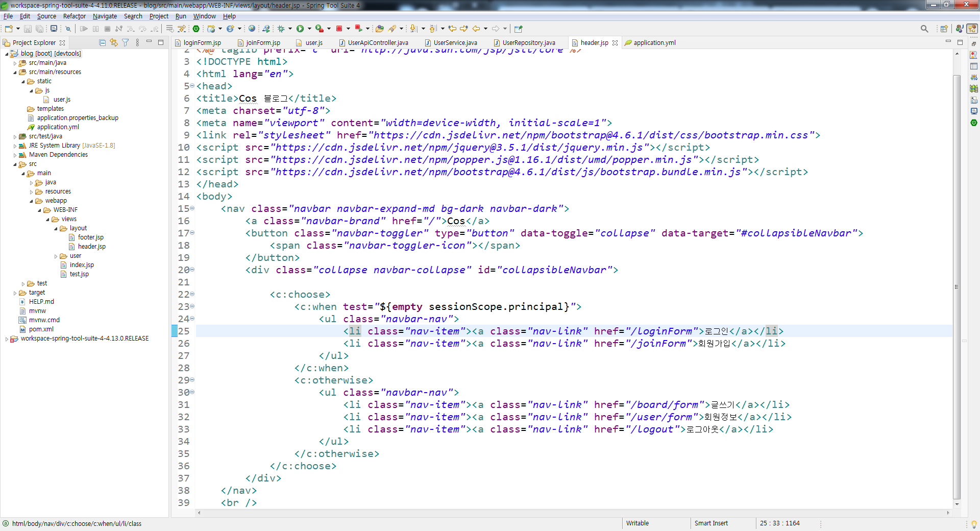Open the Run button dropdown arrow
The image size is (980, 531).
[309, 29]
